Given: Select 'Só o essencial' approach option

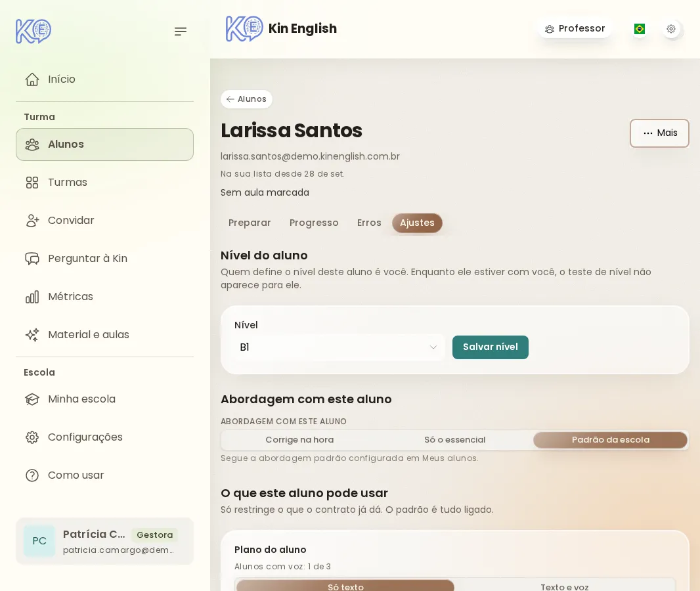Looking at the screenshot, I should tap(455, 440).
